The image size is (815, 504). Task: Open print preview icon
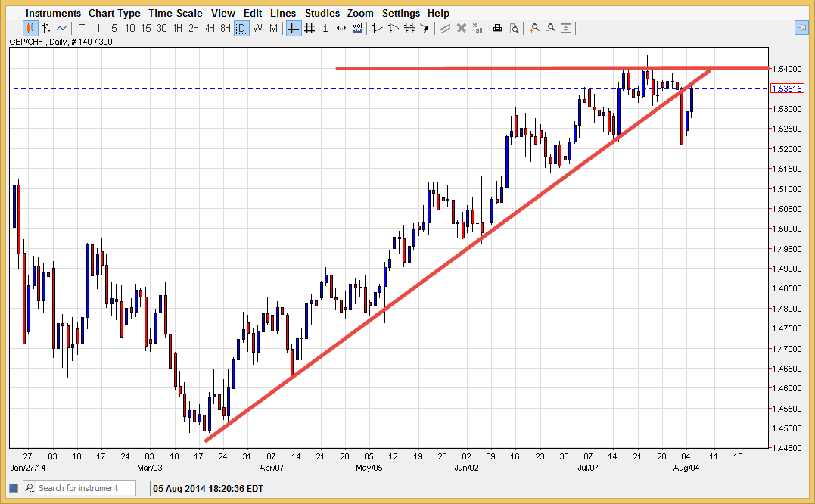click(x=515, y=28)
